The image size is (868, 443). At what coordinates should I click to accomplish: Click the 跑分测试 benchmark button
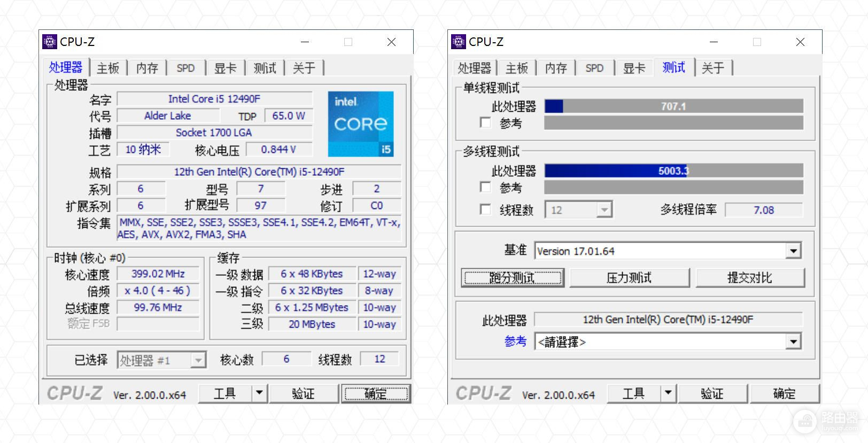(x=512, y=278)
